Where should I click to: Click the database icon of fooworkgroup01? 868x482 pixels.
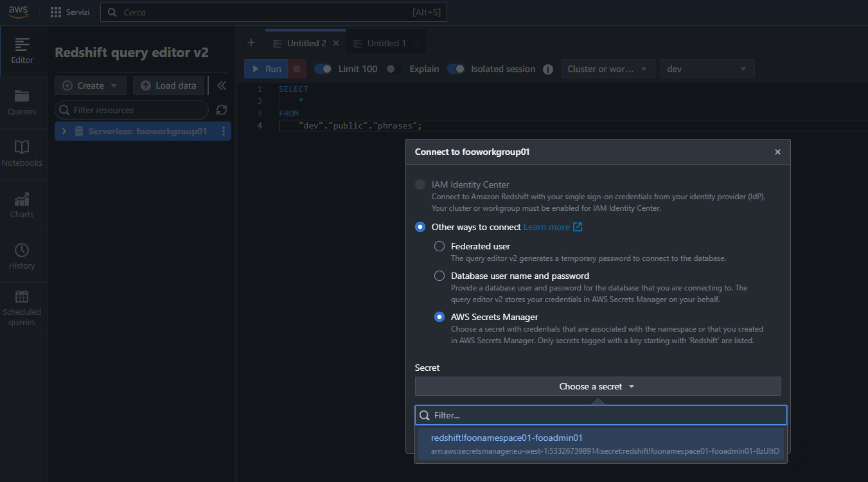(79, 131)
